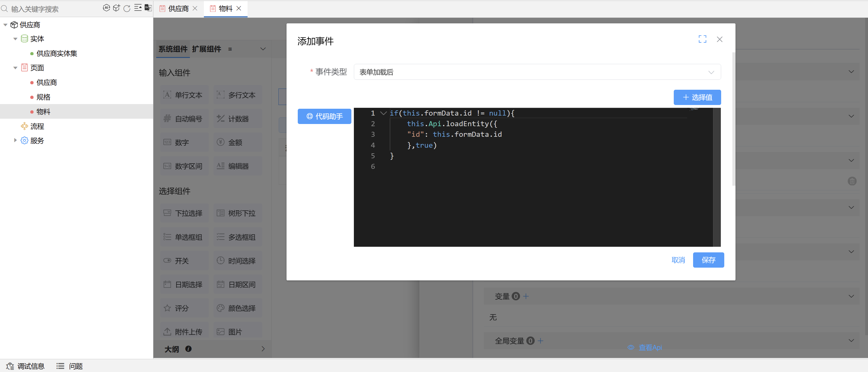Select the 下拉选择 component
The width and height of the screenshot is (868, 372).
coord(184,213)
